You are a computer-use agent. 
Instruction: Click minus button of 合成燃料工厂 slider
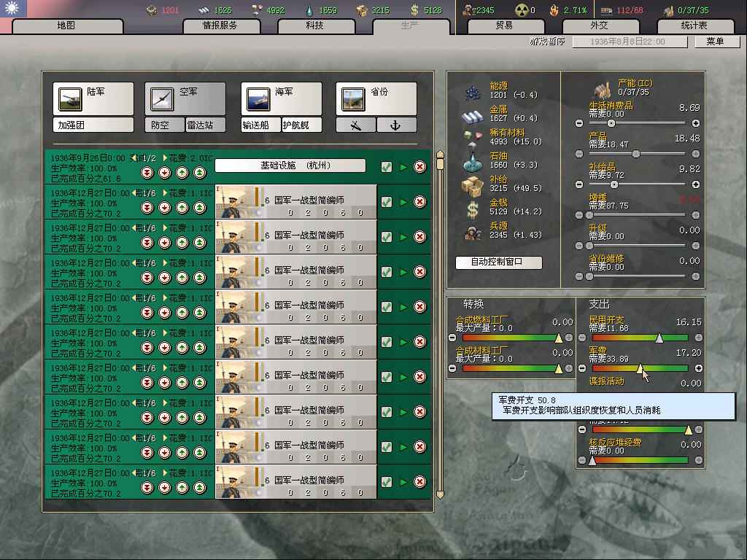[x=452, y=338]
